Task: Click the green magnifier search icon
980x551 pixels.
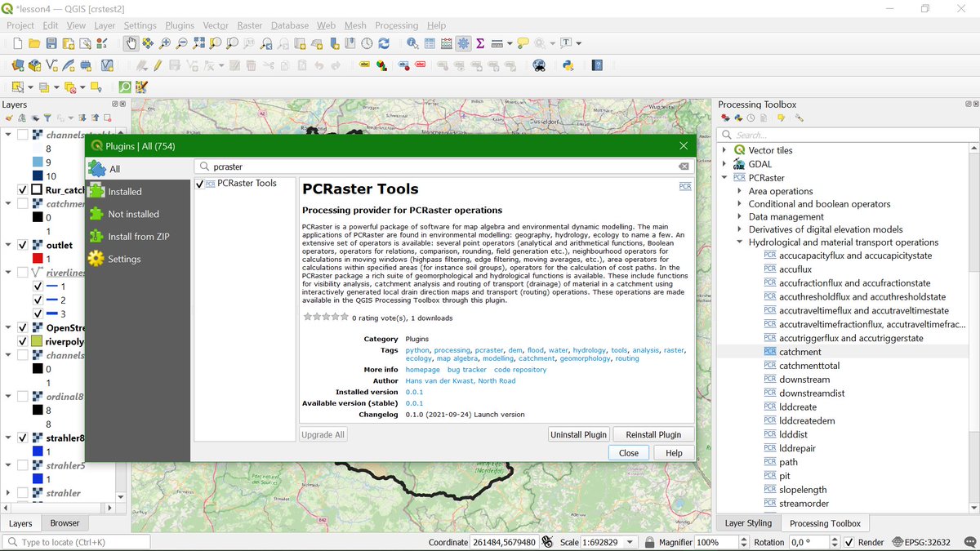Action: click(125, 87)
